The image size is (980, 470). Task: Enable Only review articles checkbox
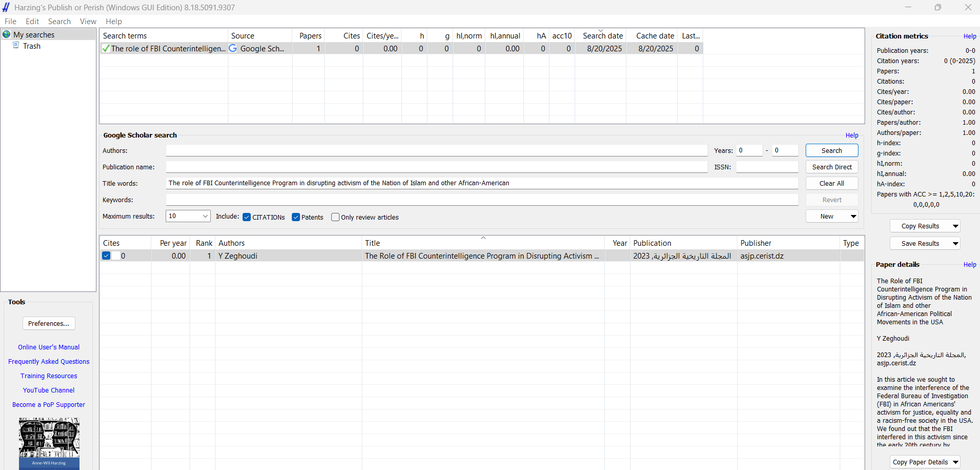tap(335, 217)
